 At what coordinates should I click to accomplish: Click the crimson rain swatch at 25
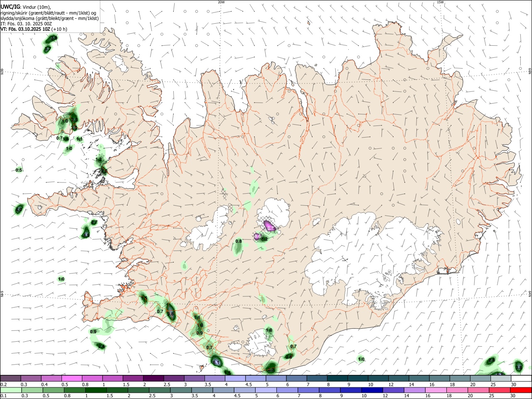(500, 390)
